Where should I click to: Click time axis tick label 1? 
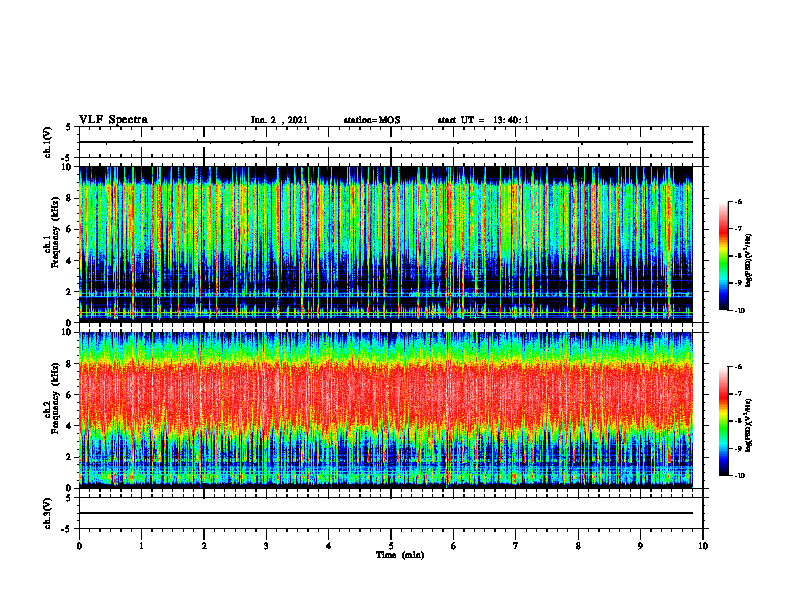coord(141,546)
